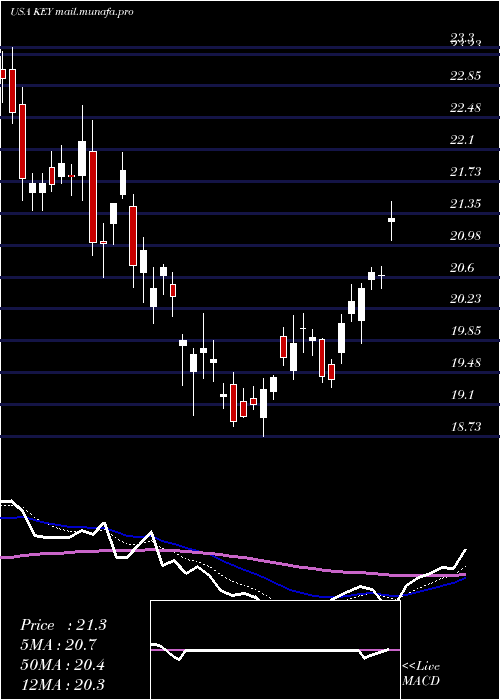Click the 22.85 price axis label
Viewport: 500px width, 700px height.
tap(466, 75)
